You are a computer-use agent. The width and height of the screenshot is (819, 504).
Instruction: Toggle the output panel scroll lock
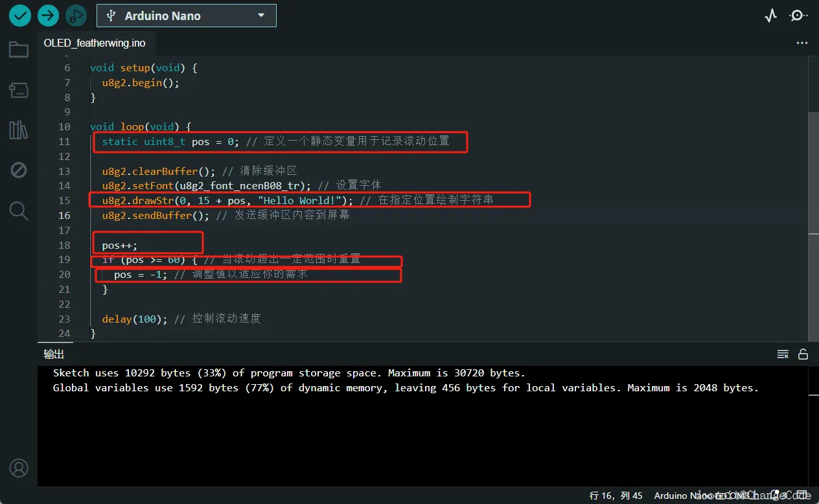(803, 354)
